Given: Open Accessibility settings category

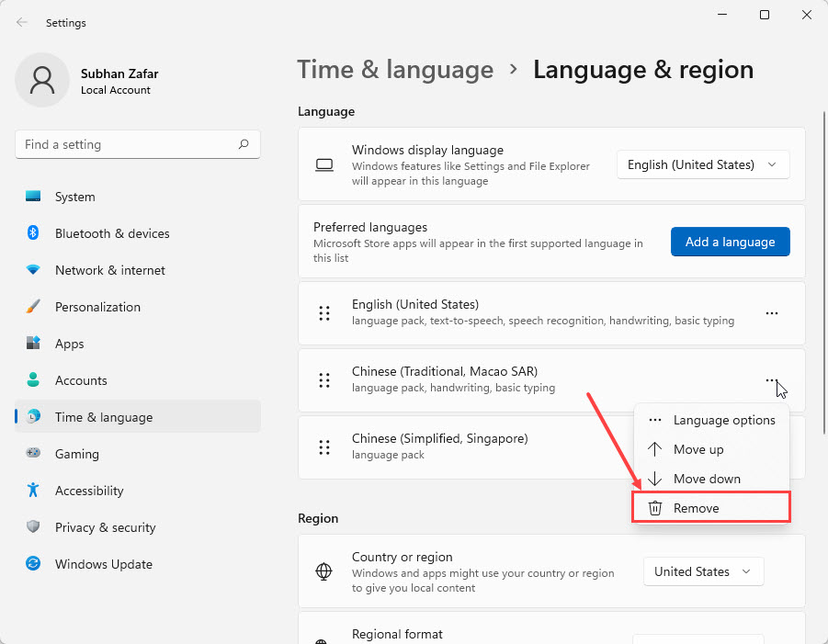Looking at the screenshot, I should [x=138, y=491].
